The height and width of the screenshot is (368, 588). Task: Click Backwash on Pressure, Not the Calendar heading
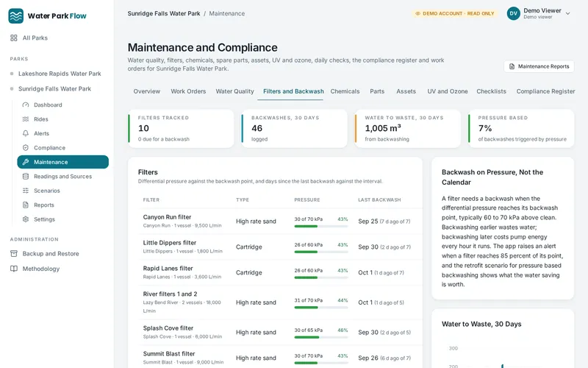tap(492, 177)
